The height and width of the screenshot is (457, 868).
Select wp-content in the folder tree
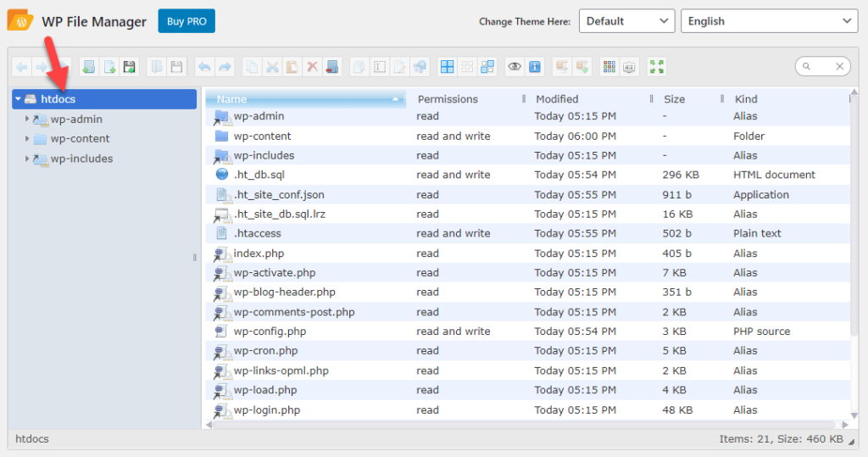tap(80, 138)
